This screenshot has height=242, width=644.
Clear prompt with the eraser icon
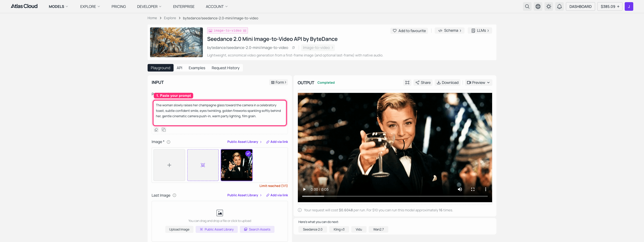click(156, 130)
